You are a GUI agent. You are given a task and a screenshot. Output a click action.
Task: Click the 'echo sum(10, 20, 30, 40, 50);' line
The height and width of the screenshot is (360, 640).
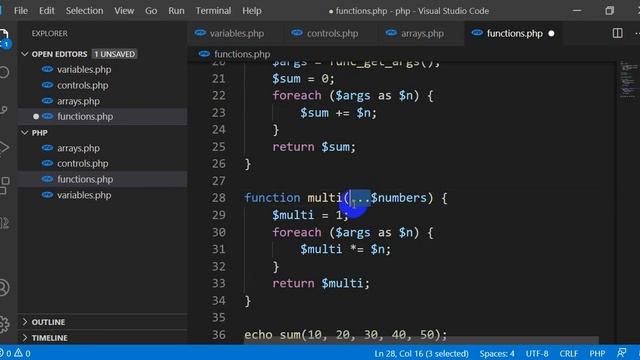346,335
